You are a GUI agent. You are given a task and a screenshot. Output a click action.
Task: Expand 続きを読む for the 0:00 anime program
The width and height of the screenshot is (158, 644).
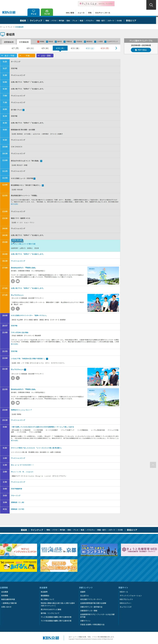pyautogui.click(x=14, y=440)
